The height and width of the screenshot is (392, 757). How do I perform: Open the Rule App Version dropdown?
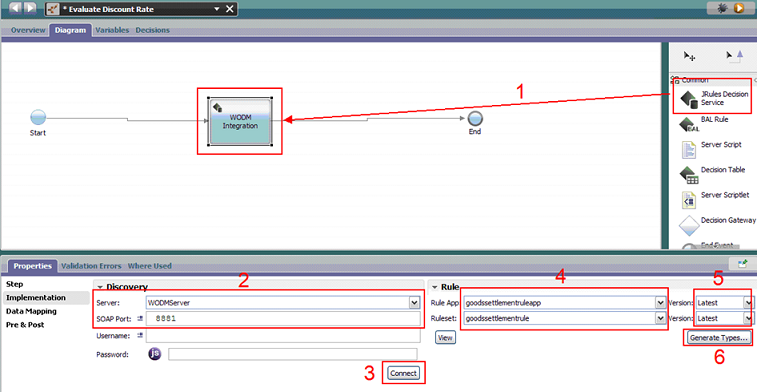point(748,303)
